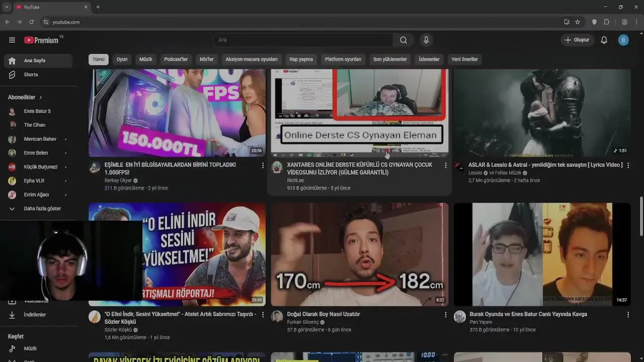
Task: Select the Rap yapma chip
Action: (x=301, y=59)
